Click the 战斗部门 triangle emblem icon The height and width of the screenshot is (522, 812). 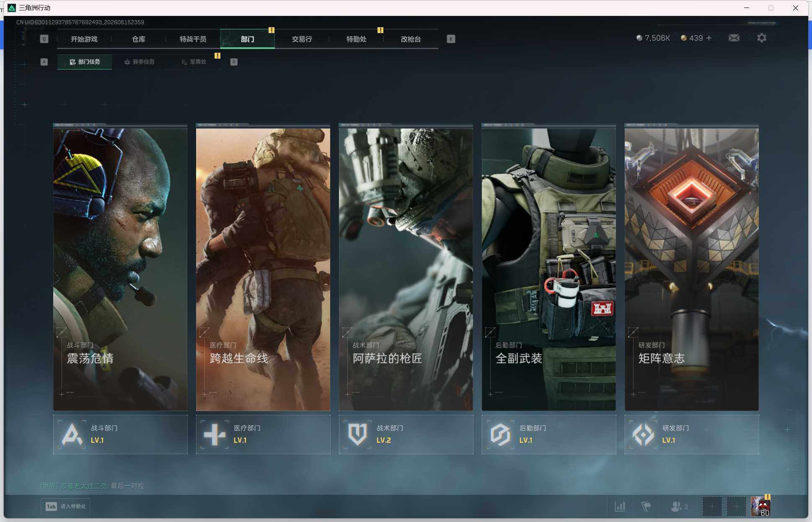pyautogui.click(x=72, y=435)
